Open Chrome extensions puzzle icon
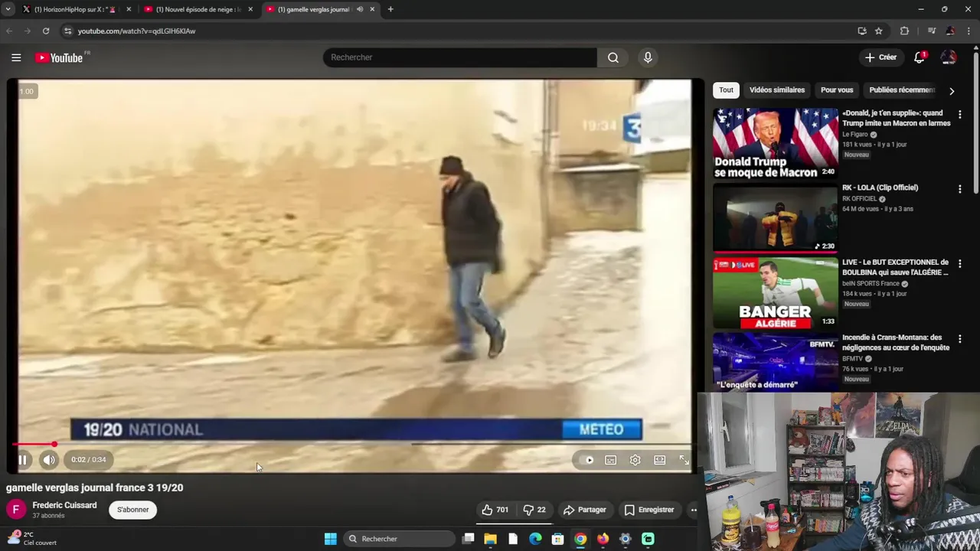 pyautogui.click(x=904, y=31)
